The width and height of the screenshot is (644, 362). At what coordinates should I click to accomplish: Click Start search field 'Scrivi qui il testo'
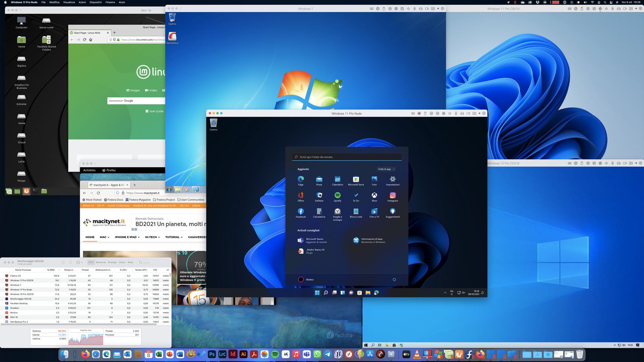click(x=347, y=157)
